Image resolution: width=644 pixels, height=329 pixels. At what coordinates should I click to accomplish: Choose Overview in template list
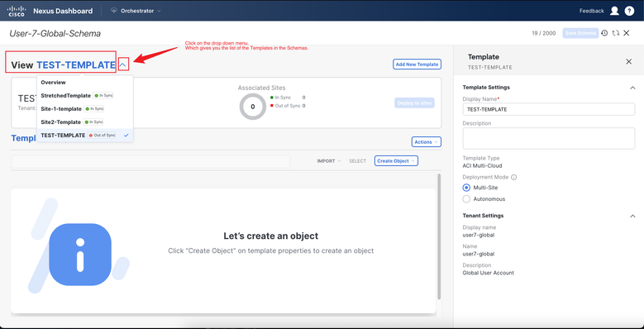pyautogui.click(x=85, y=82)
